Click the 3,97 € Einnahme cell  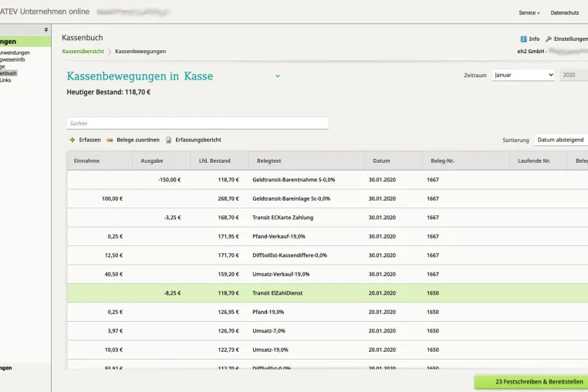[115, 331]
